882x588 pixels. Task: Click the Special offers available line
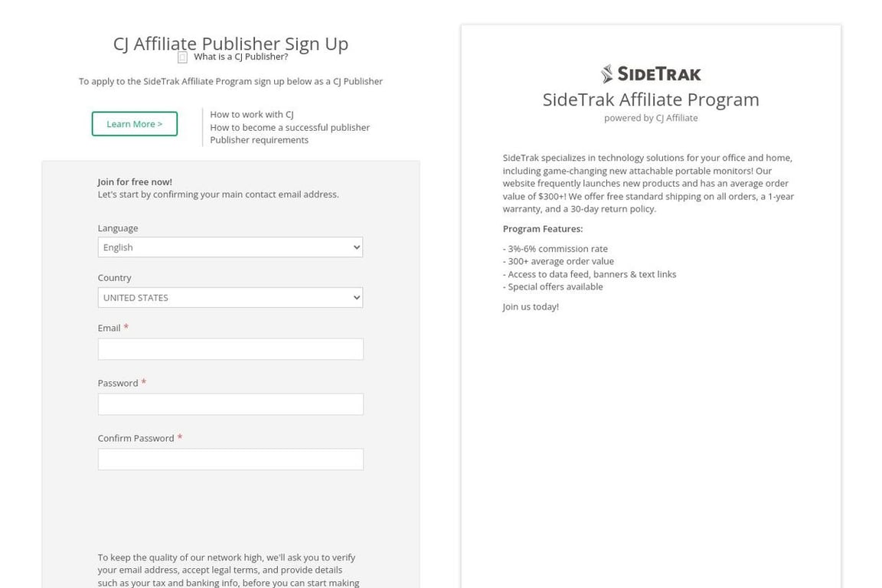[553, 287]
